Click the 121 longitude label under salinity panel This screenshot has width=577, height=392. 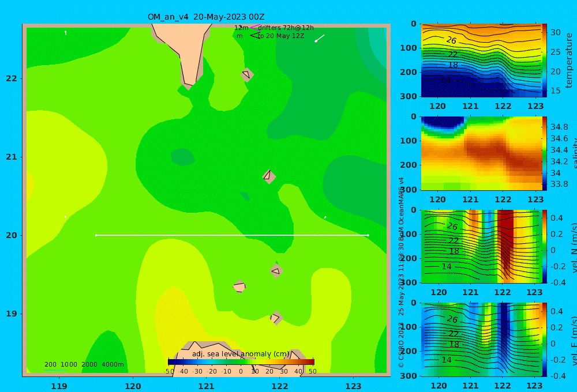tap(470, 199)
